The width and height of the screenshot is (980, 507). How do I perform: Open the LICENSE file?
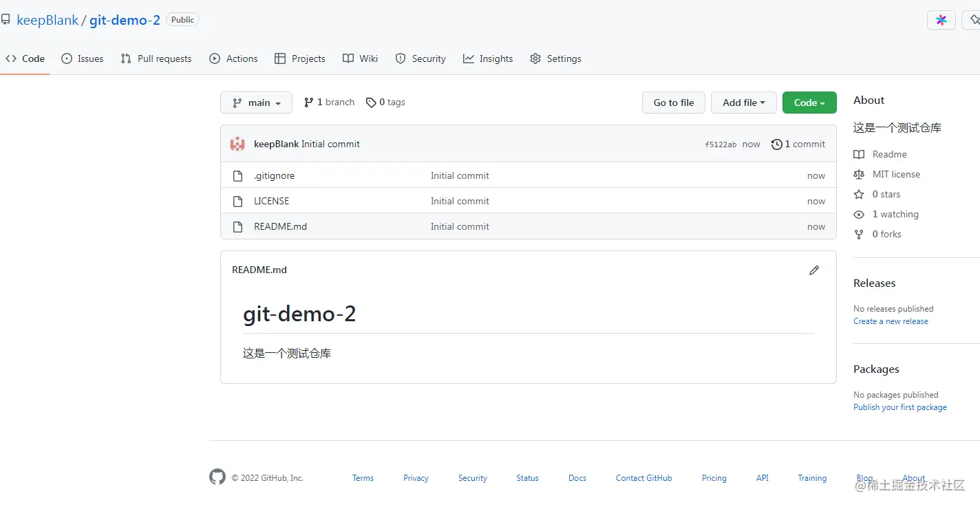click(x=271, y=202)
